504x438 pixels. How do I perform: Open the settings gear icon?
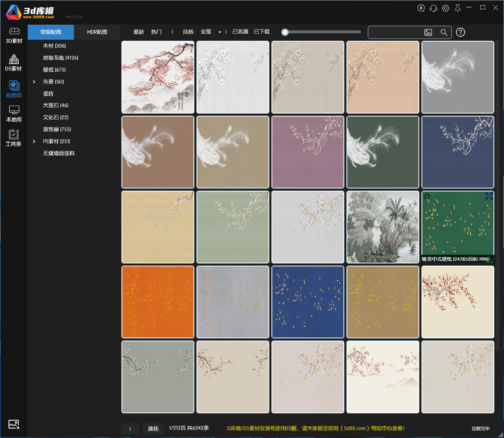click(x=445, y=8)
